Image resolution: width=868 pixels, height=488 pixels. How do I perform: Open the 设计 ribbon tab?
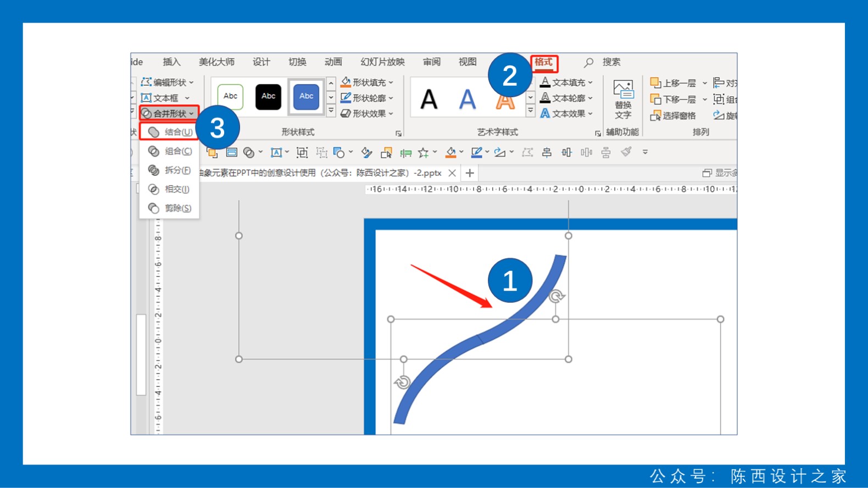pos(261,62)
